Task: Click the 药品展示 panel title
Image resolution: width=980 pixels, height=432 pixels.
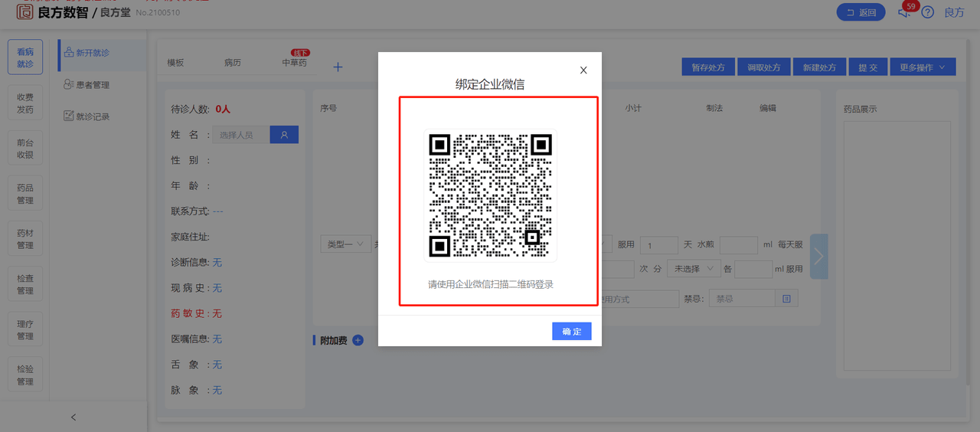Action: [861, 110]
